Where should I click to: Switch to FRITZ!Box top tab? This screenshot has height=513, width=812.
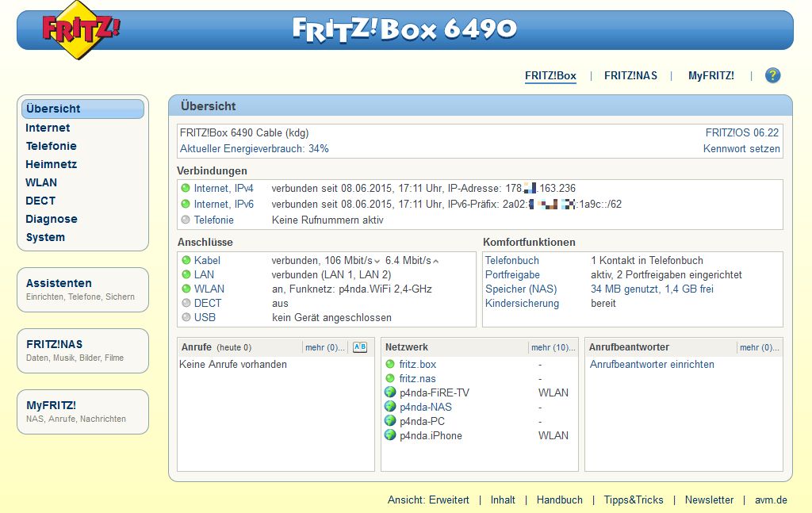pos(550,75)
